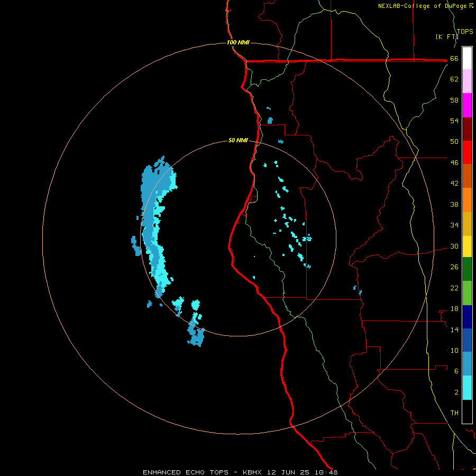The height and width of the screenshot is (476, 476).
Task: Click the 50 value on the legend scale
Action: [x=454, y=141]
